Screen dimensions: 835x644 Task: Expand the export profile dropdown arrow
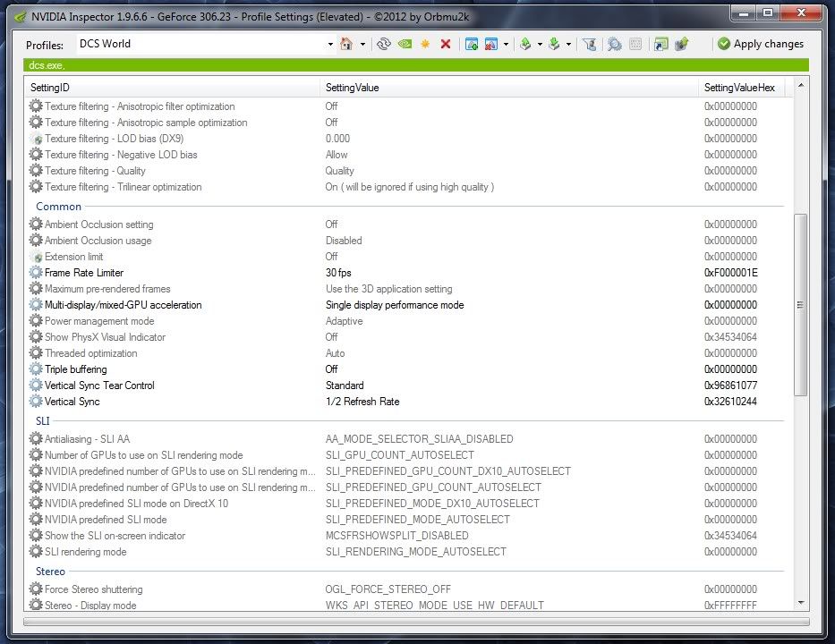point(540,44)
